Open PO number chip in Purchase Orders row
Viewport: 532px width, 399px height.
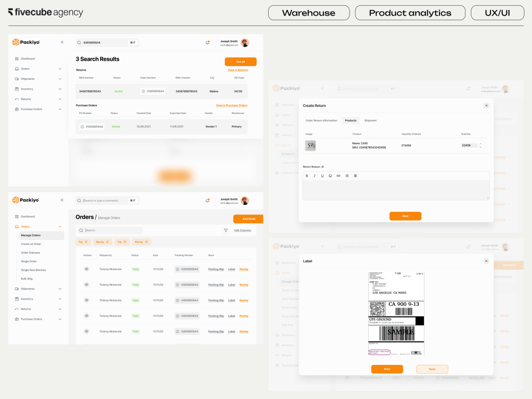(92, 127)
